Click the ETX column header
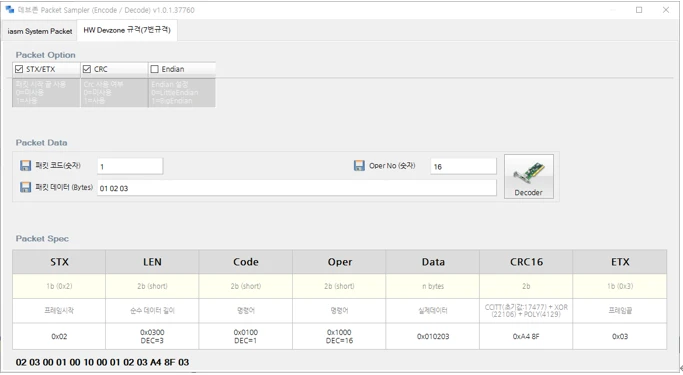683x375 pixels. 620,262
